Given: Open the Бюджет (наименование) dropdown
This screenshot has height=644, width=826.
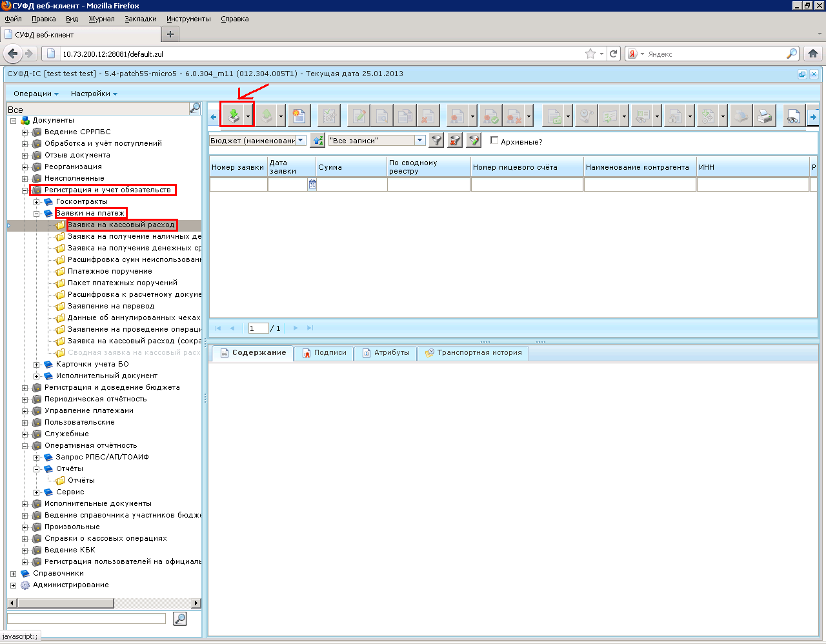Looking at the screenshot, I should coord(301,140).
